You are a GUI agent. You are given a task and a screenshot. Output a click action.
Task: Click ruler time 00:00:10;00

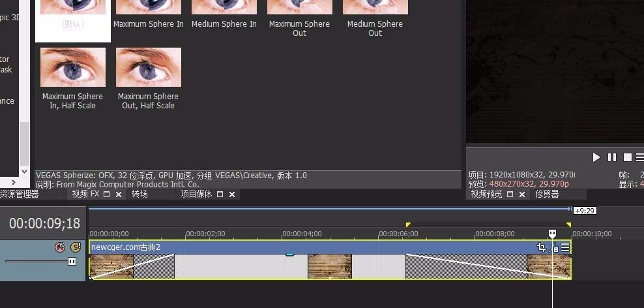pyautogui.click(x=593, y=234)
